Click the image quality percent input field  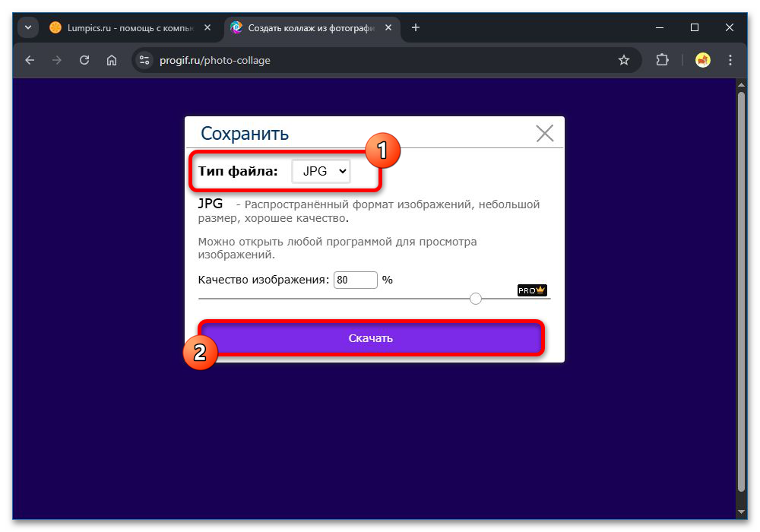tap(355, 280)
